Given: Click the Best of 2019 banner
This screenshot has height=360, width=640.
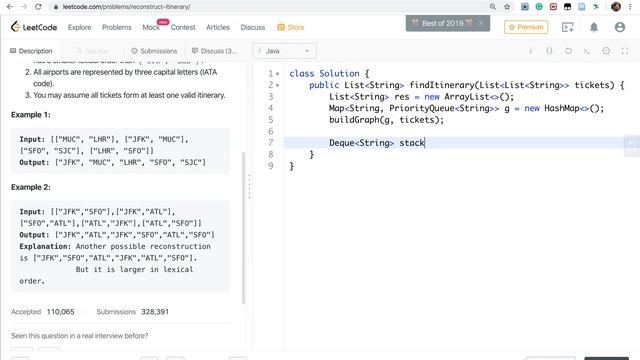Looking at the screenshot, I should click(x=442, y=23).
